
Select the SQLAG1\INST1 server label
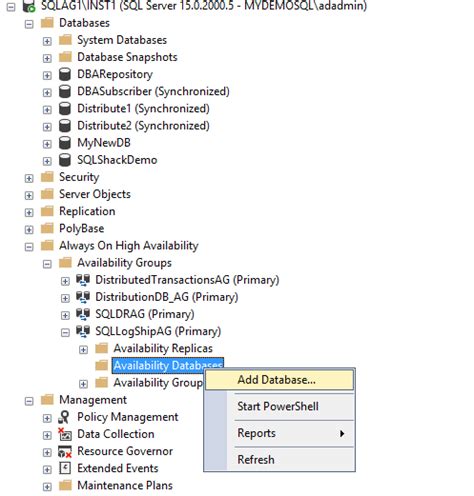(x=204, y=6)
